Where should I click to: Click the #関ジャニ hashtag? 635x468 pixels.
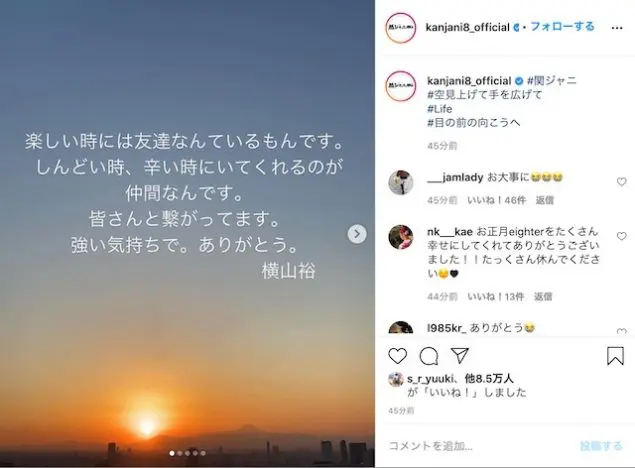pos(551,81)
